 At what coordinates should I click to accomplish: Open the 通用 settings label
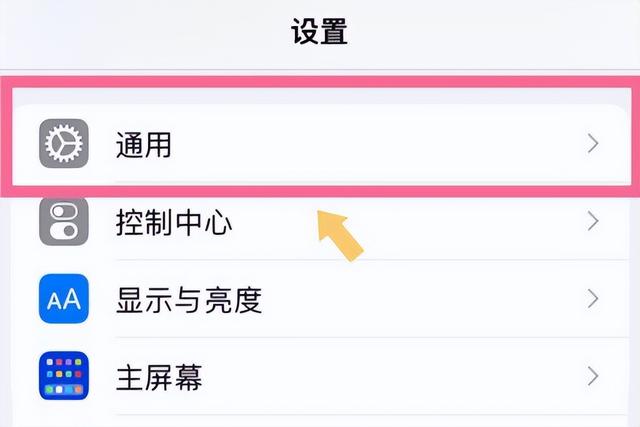pyautogui.click(x=143, y=145)
